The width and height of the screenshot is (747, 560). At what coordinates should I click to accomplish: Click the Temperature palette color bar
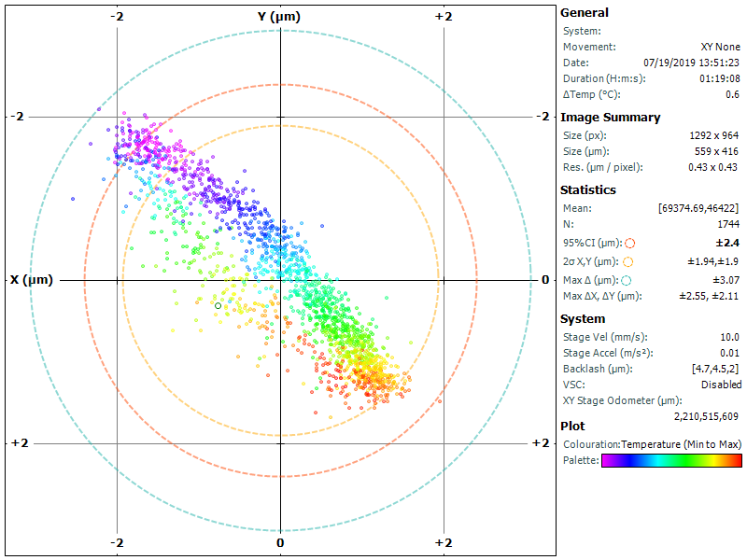(672, 460)
